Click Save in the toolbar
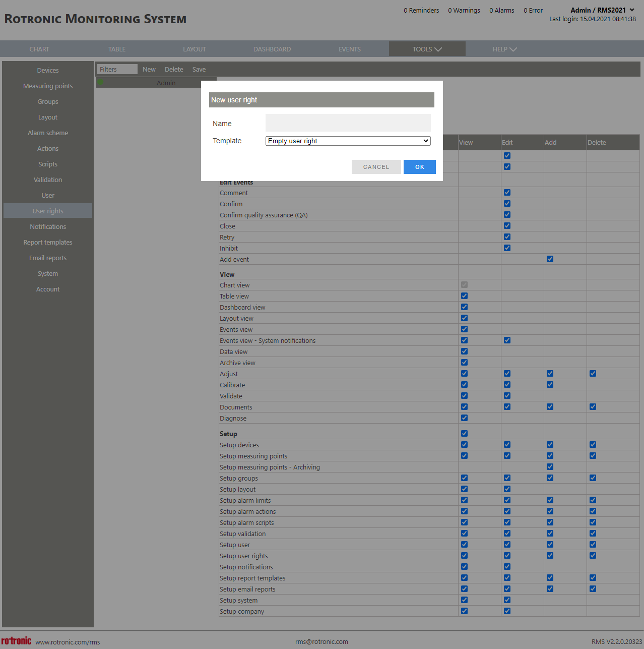644x649 pixels. pos(199,69)
